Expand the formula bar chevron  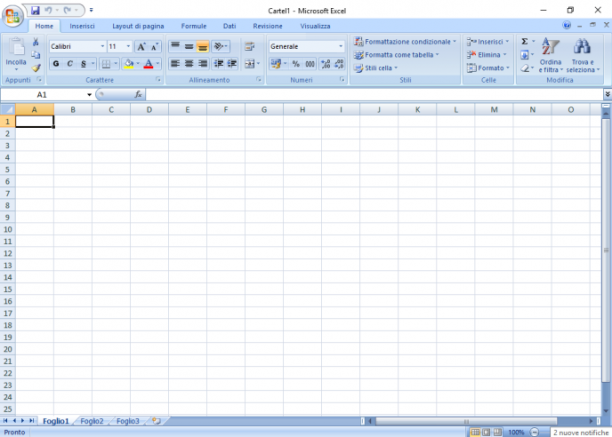607,94
